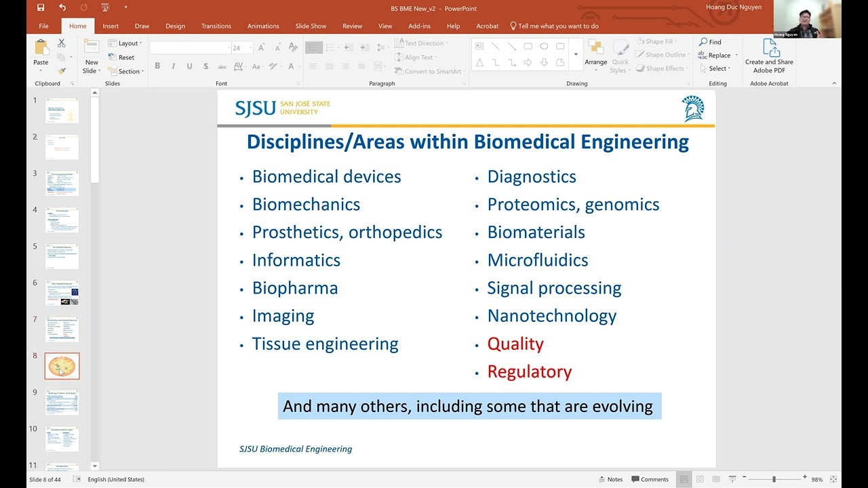Click the Save icon in the title bar
This screenshot has width=868, height=488.
41,7
